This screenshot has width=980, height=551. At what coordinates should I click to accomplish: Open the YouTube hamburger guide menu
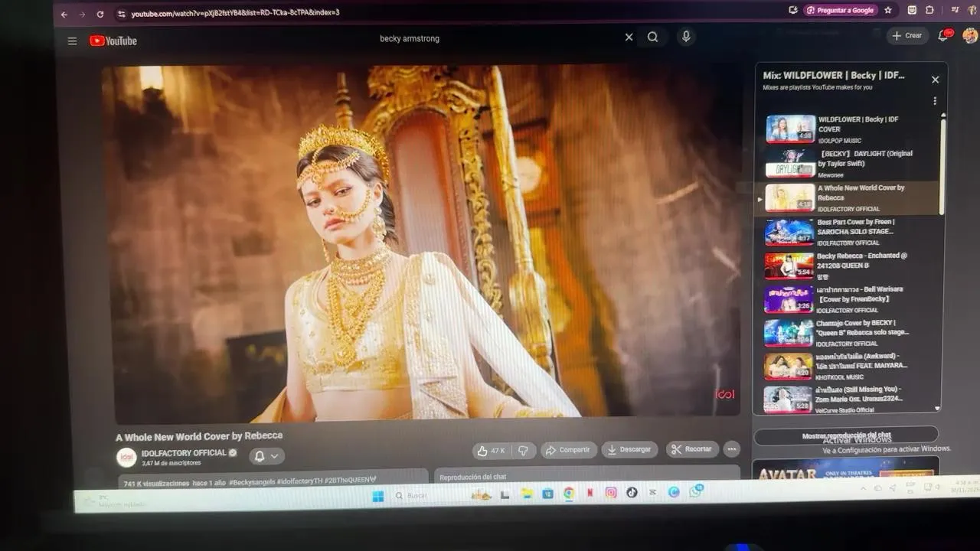point(72,41)
